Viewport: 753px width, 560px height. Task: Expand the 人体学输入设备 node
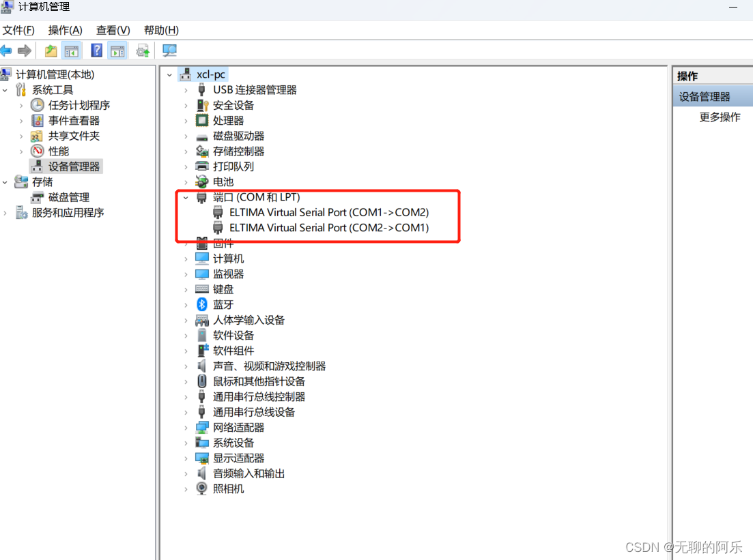click(186, 320)
